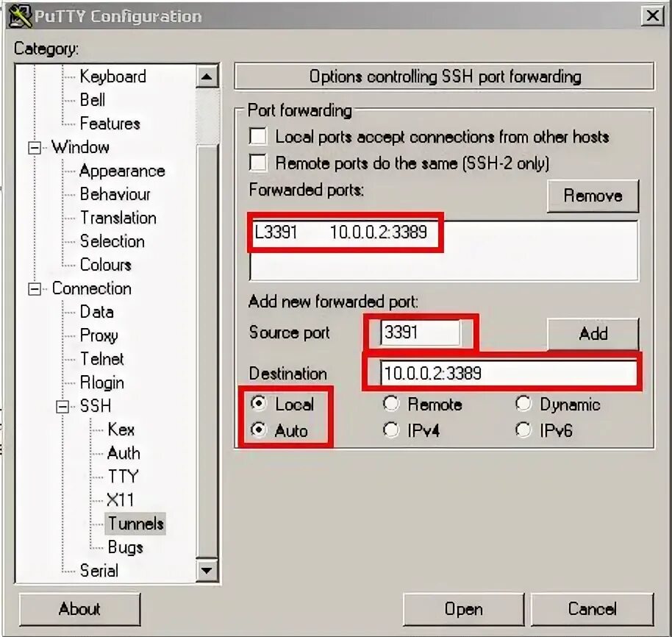Click the Remove forwarded port button
The width and height of the screenshot is (672, 637).
(x=593, y=196)
